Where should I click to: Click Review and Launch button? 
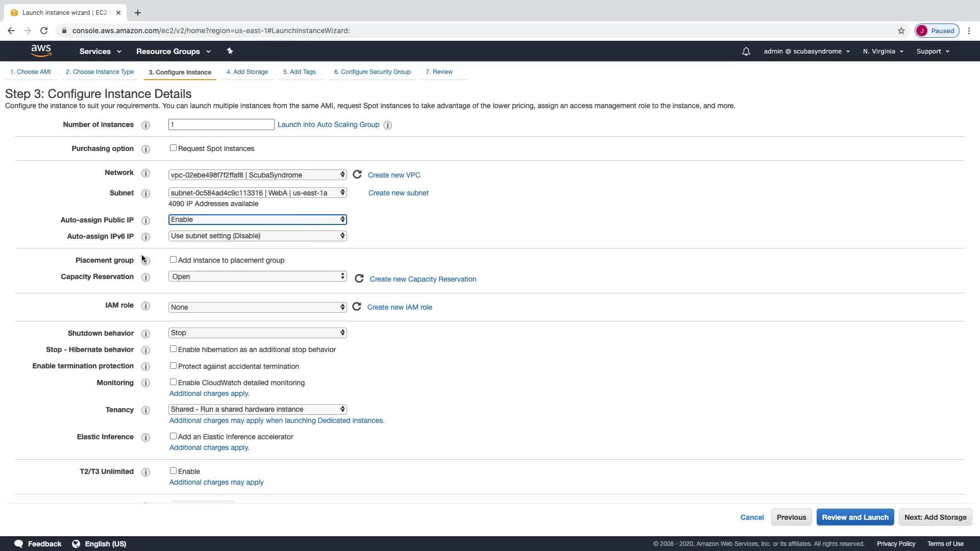coord(855,517)
